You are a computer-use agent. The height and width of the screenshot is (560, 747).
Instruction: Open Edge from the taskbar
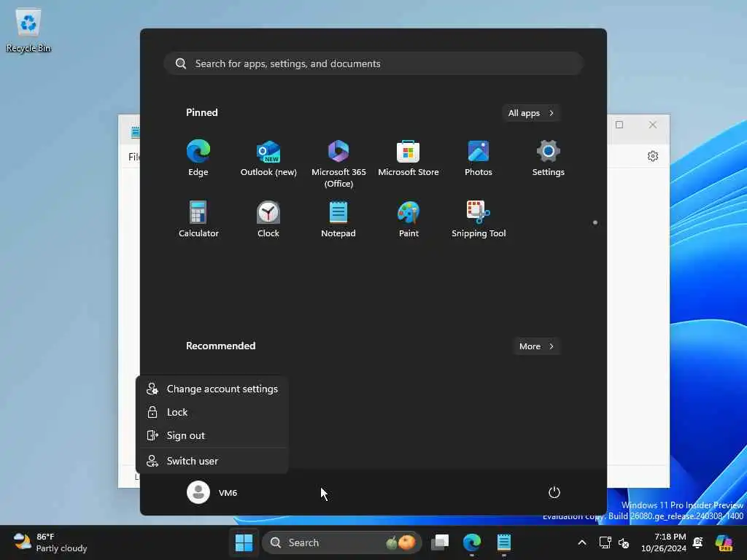[x=472, y=542]
